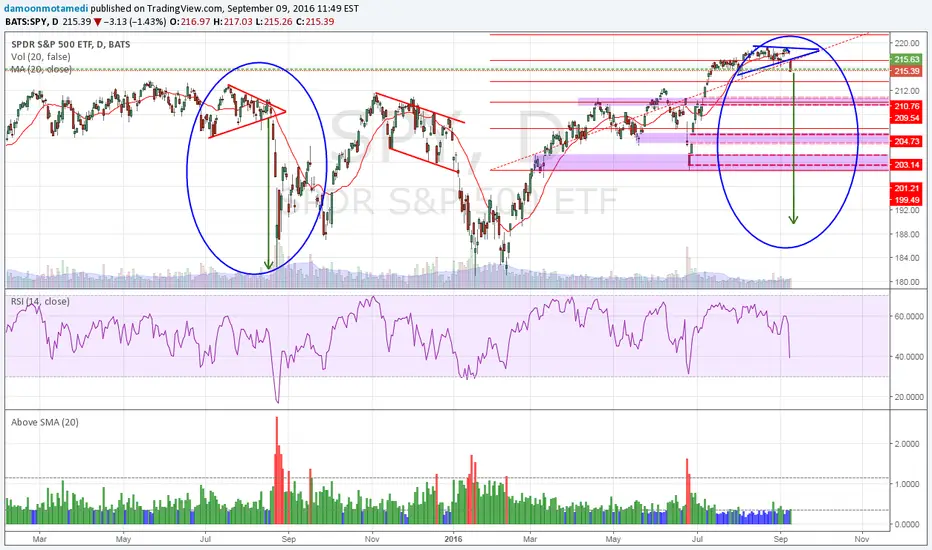Image resolution: width=932 pixels, height=550 pixels.
Task: Click the green 215.63 price tag
Action: coord(906,59)
